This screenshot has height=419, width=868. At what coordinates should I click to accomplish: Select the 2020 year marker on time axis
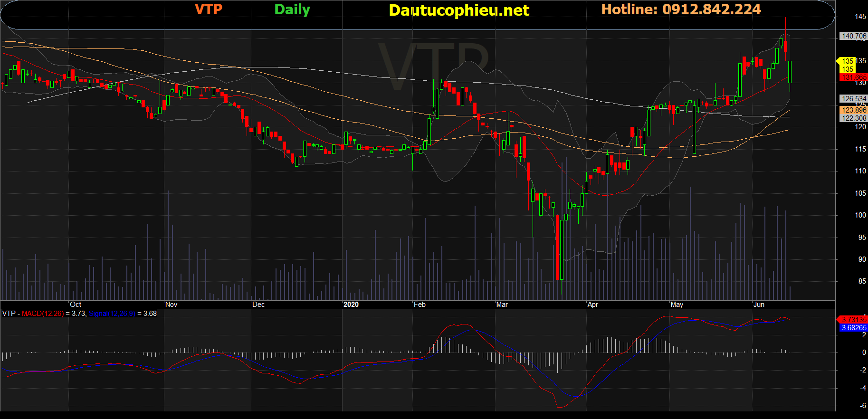tap(351, 305)
